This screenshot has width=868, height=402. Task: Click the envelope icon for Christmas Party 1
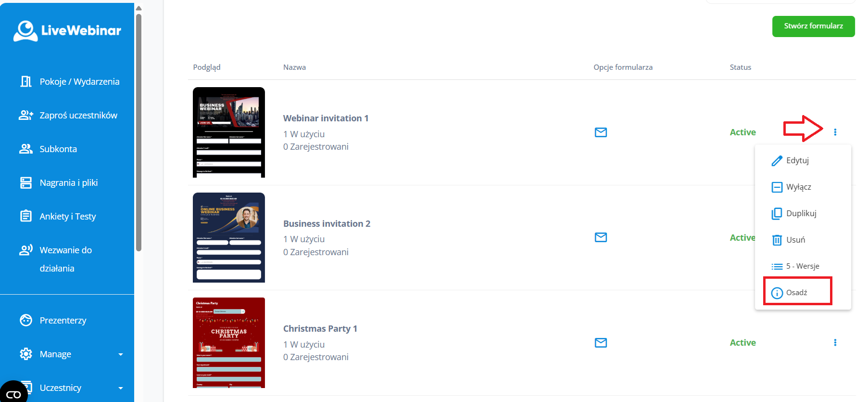pyautogui.click(x=601, y=343)
